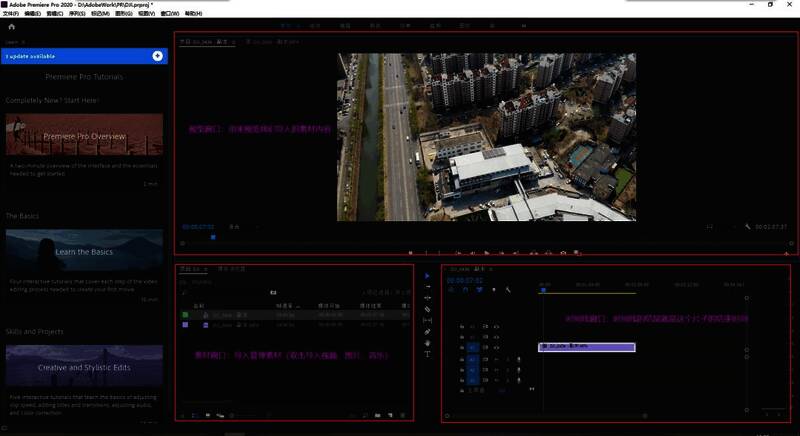Open the Premiere Pro Overview tutorial
This screenshot has width=800, height=436.
click(84, 134)
